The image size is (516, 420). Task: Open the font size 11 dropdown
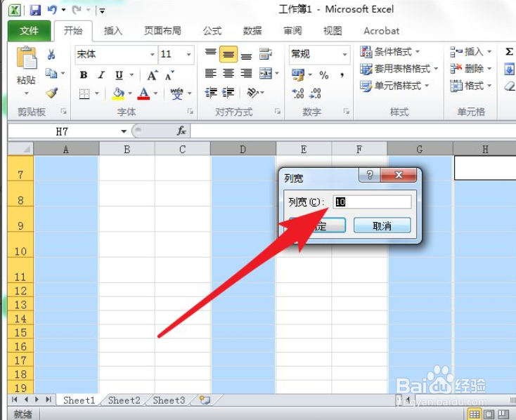point(188,54)
